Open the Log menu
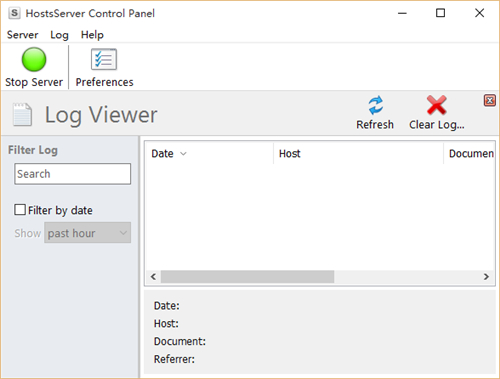The height and width of the screenshot is (379, 500). pos(59,35)
